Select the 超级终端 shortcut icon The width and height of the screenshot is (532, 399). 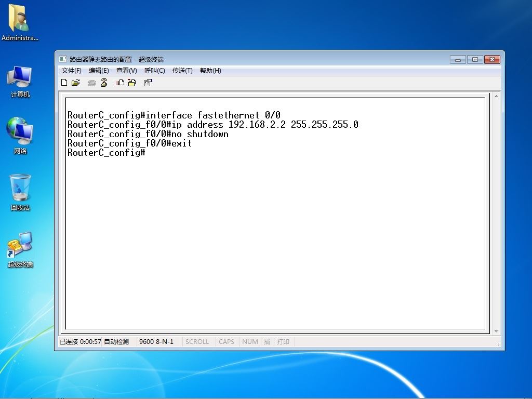tap(20, 250)
